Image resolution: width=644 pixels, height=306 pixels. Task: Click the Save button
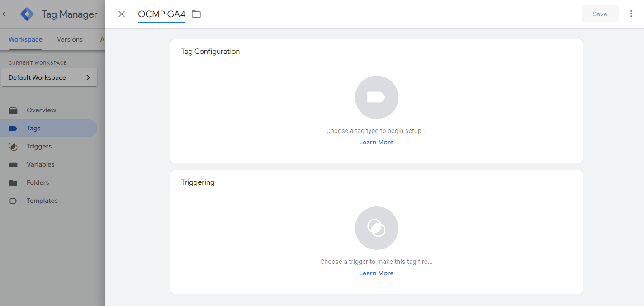point(600,14)
